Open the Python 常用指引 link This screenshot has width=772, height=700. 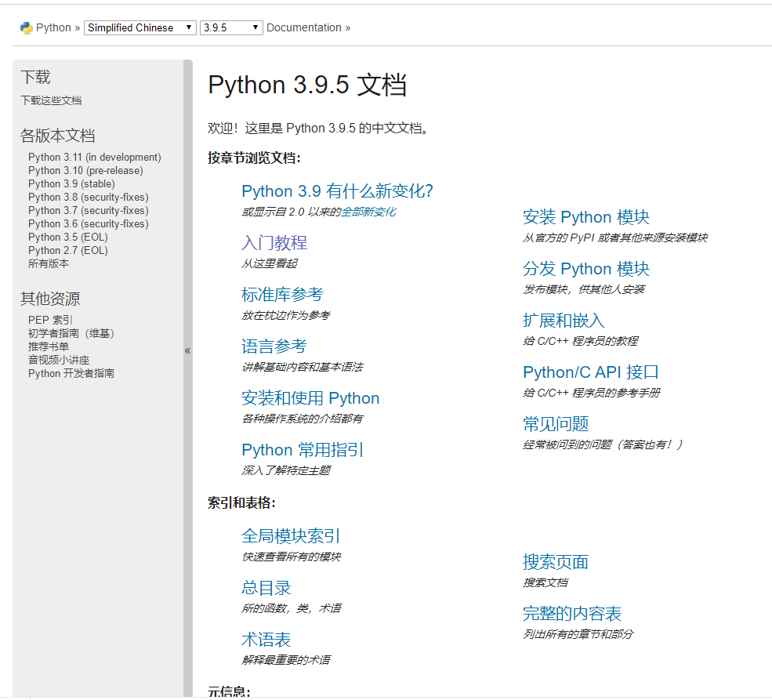click(303, 449)
